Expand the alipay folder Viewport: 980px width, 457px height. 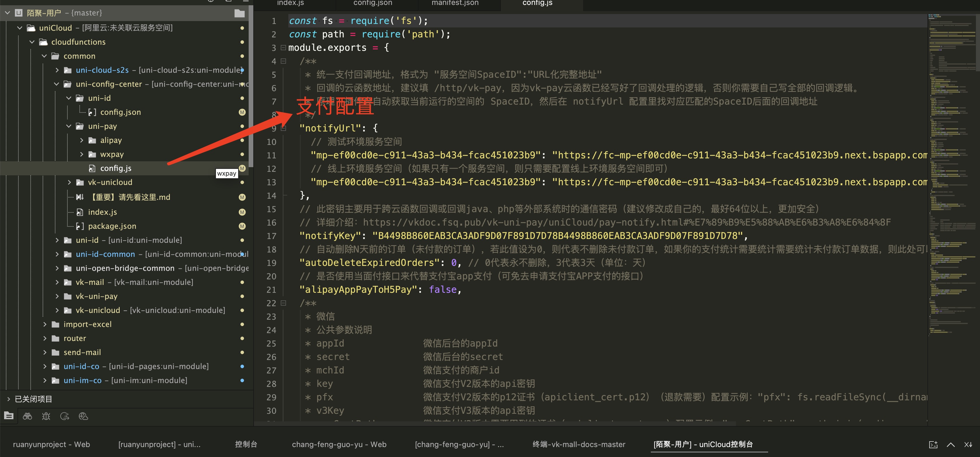[81, 140]
